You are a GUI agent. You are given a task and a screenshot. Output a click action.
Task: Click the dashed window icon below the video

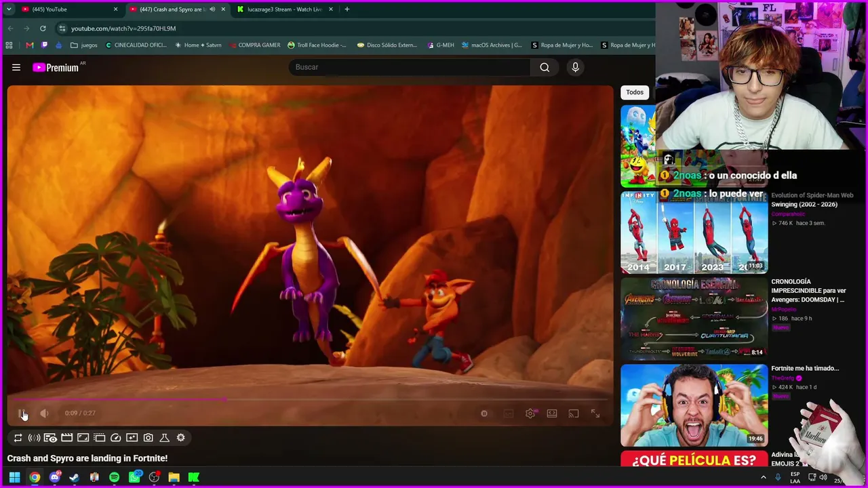pyautogui.click(x=99, y=438)
